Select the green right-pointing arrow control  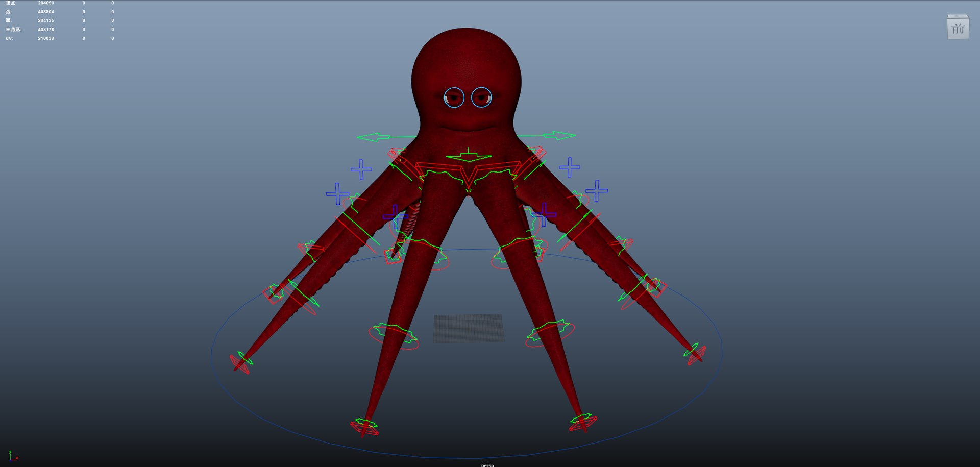[547, 135]
